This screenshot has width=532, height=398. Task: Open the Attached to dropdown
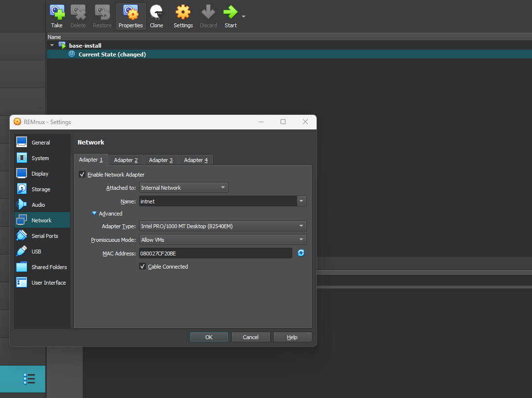[183, 188]
